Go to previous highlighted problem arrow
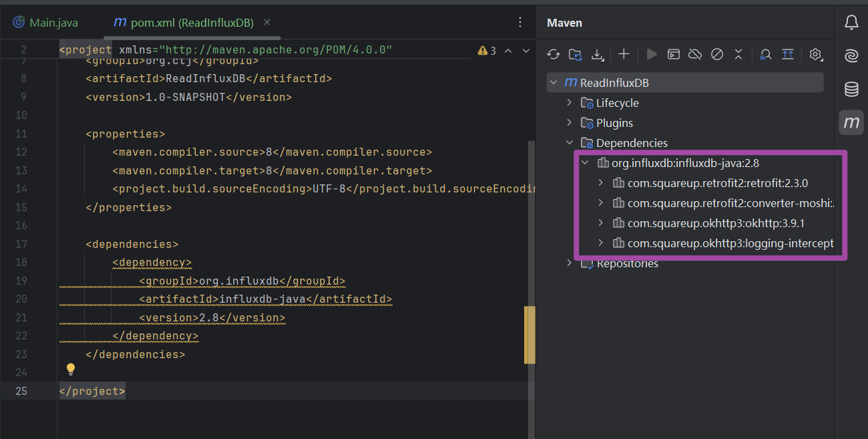 click(508, 50)
